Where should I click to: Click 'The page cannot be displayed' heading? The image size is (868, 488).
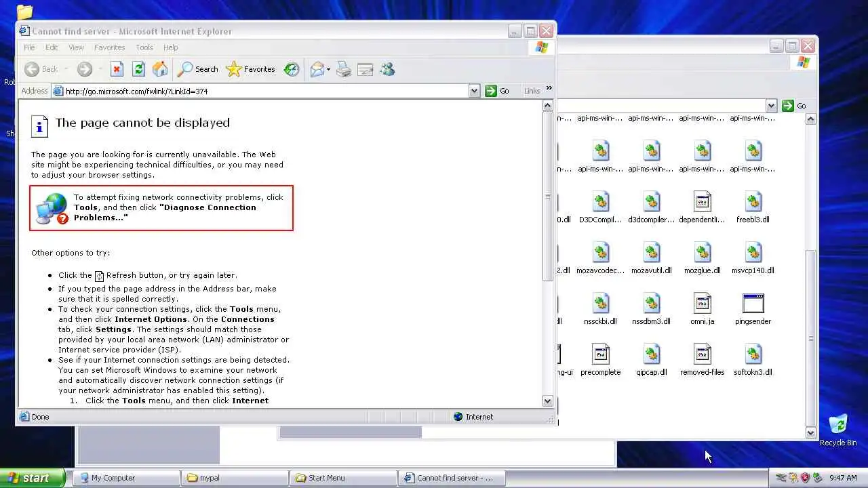coord(142,123)
